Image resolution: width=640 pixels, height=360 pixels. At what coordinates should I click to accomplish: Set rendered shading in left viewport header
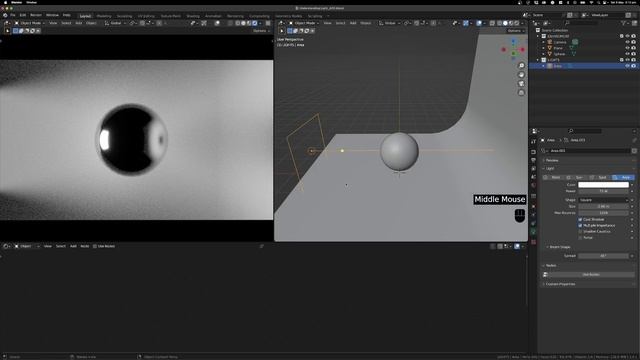255,23
